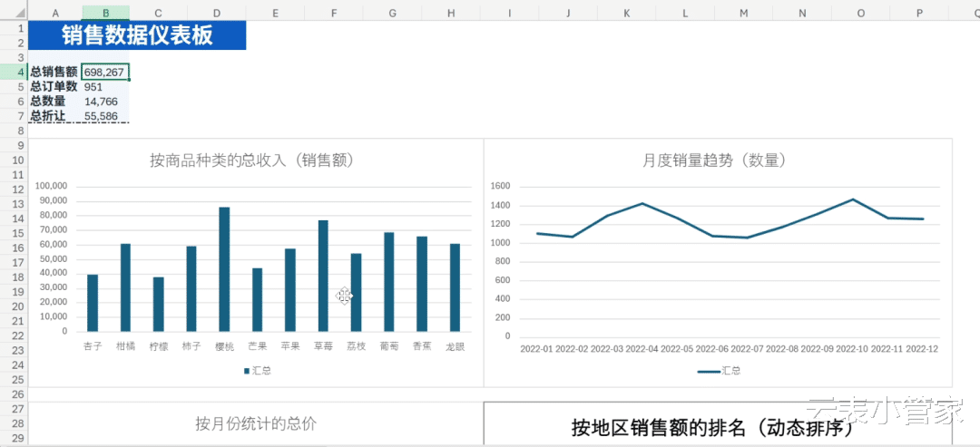Select the cell showing 55,586
The image size is (980, 447).
coord(105,115)
